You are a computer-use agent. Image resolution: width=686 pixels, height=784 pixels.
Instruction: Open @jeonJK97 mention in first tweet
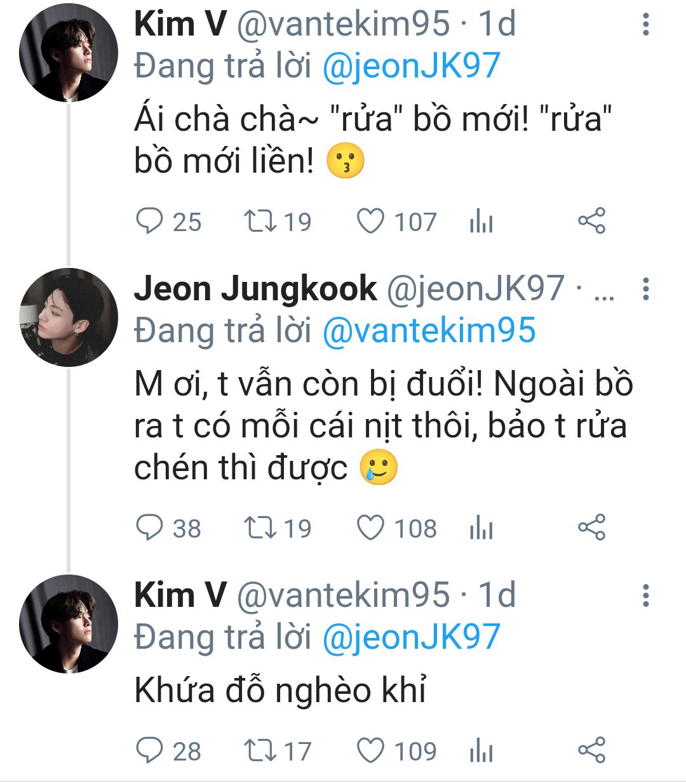click(x=411, y=67)
